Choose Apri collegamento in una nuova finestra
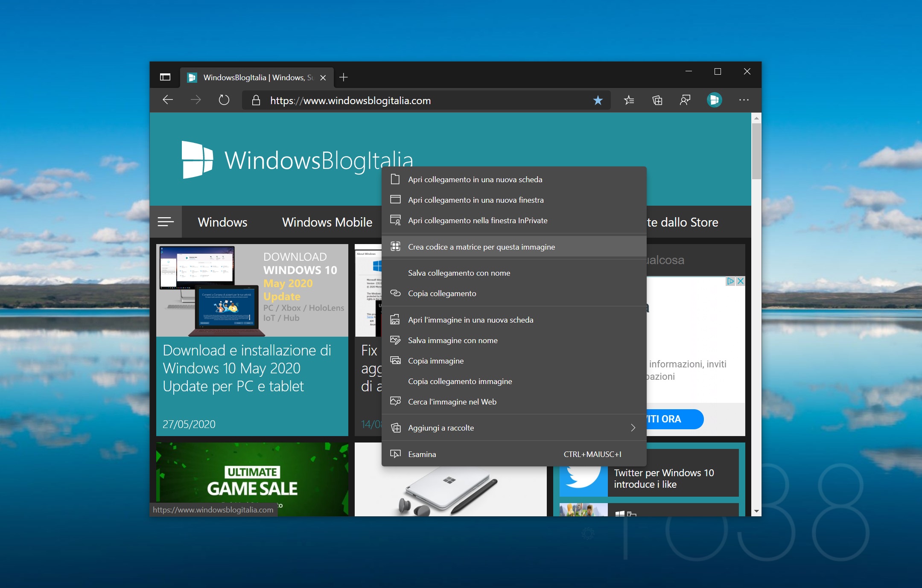The width and height of the screenshot is (922, 588). [x=514, y=200]
